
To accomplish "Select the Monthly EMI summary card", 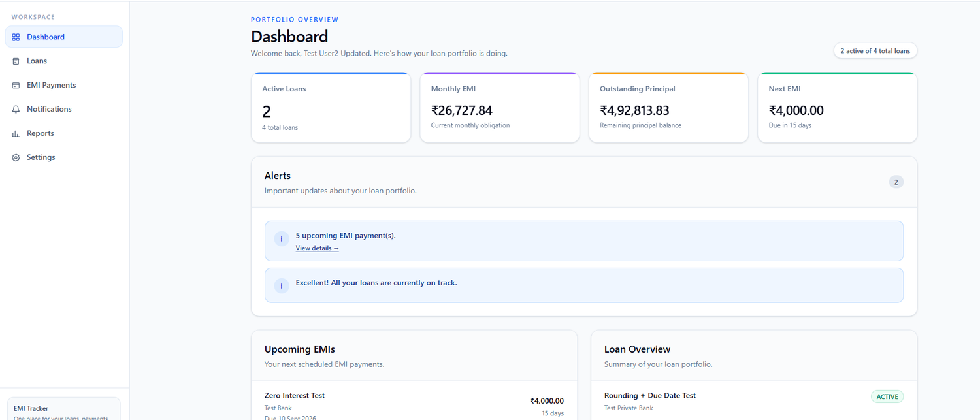I will 500,108.
